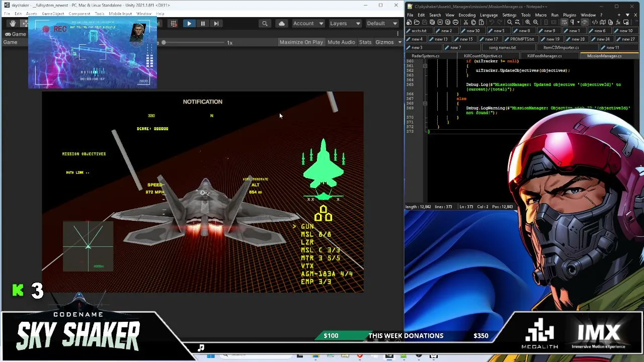Click Notepad++ Zoom In icon
The width and height of the screenshot is (644, 362).
click(528, 23)
